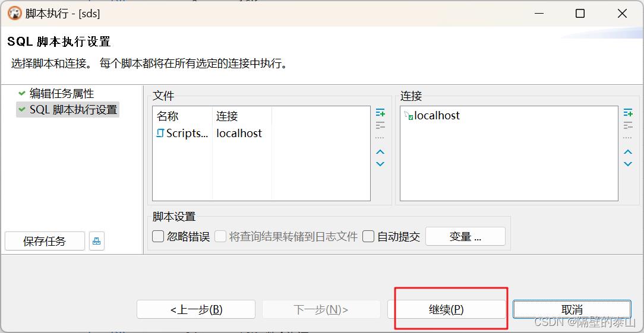
Task: Click the 保存任务 button
Action: coord(45,241)
